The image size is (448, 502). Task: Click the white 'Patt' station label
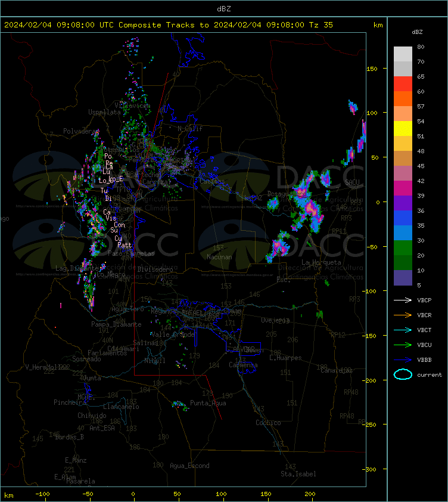125,245
